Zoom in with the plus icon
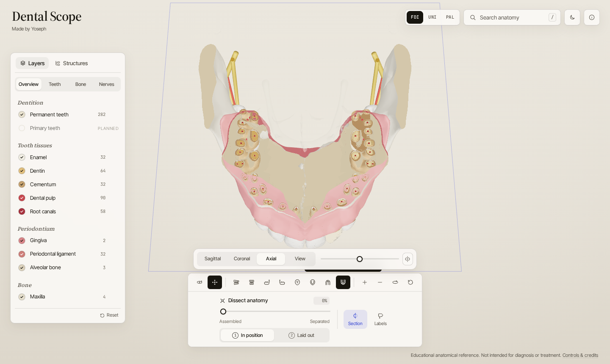Screen dimensions: 610x364 click(x=365, y=282)
